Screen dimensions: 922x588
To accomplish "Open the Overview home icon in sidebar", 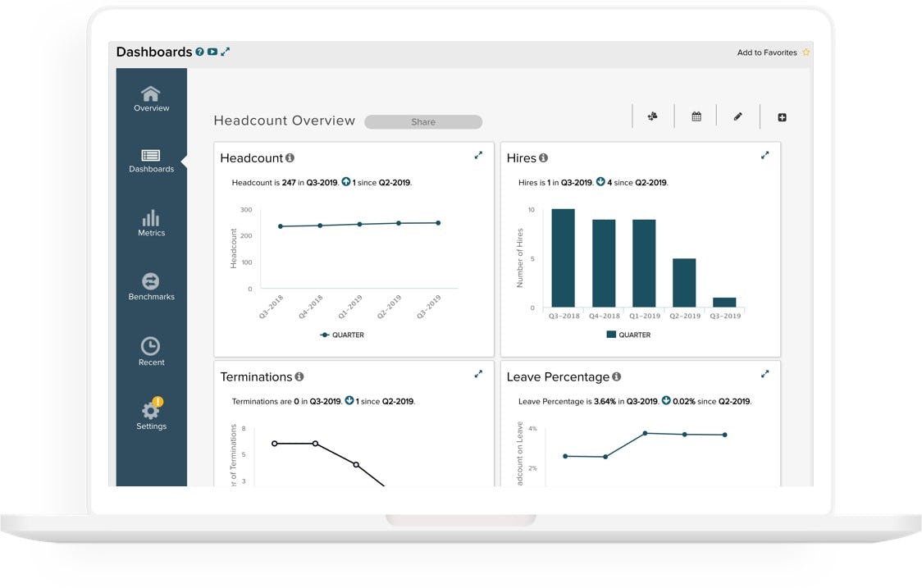I will 151,94.
